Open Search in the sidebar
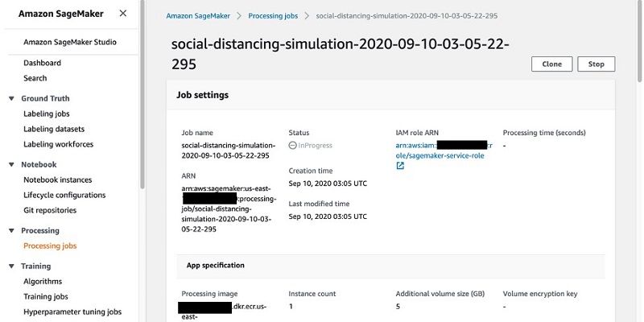The height and width of the screenshot is (322, 644). point(35,78)
